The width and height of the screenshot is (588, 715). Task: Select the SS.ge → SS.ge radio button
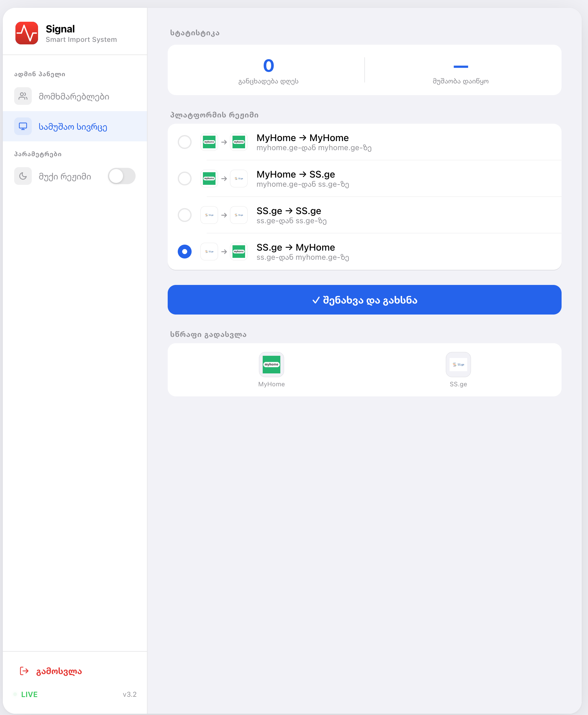coord(185,215)
